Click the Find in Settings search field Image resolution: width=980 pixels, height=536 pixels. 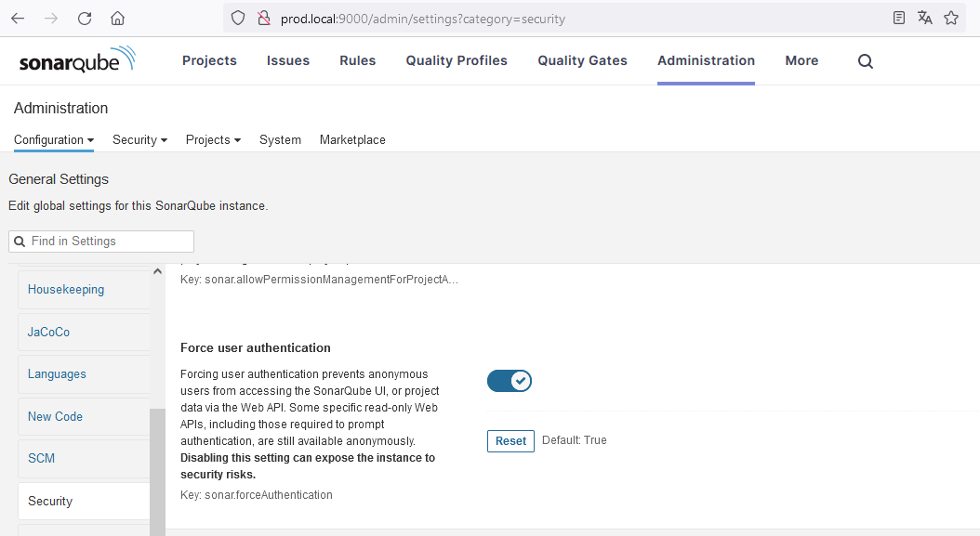101,242
